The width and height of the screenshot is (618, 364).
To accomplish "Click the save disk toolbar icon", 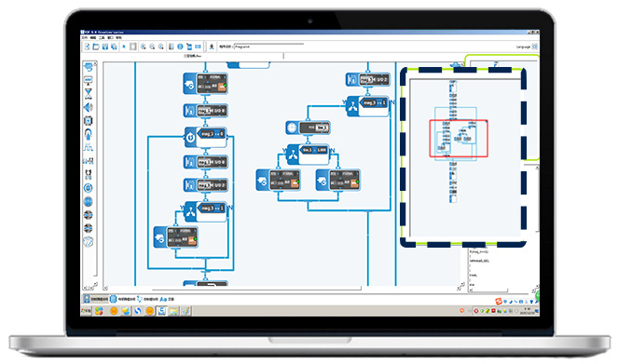I will (105, 47).
